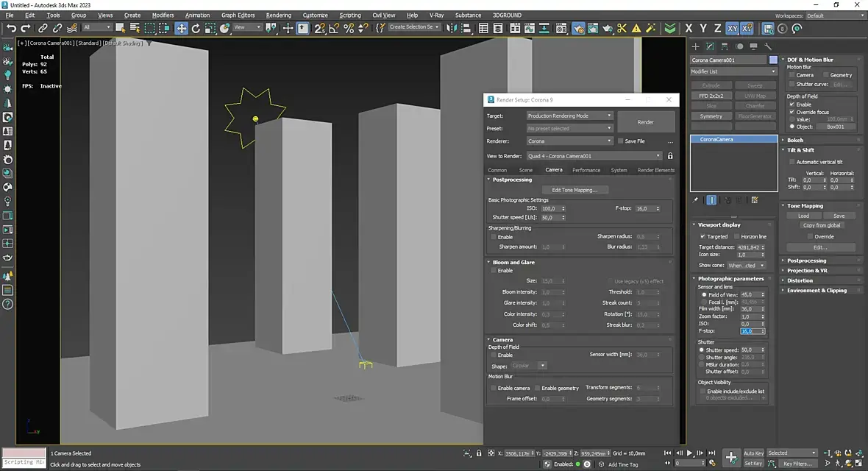Toggle the Angle Snap tool
Viewport: 868px width, 471px height.
(335, 28)
